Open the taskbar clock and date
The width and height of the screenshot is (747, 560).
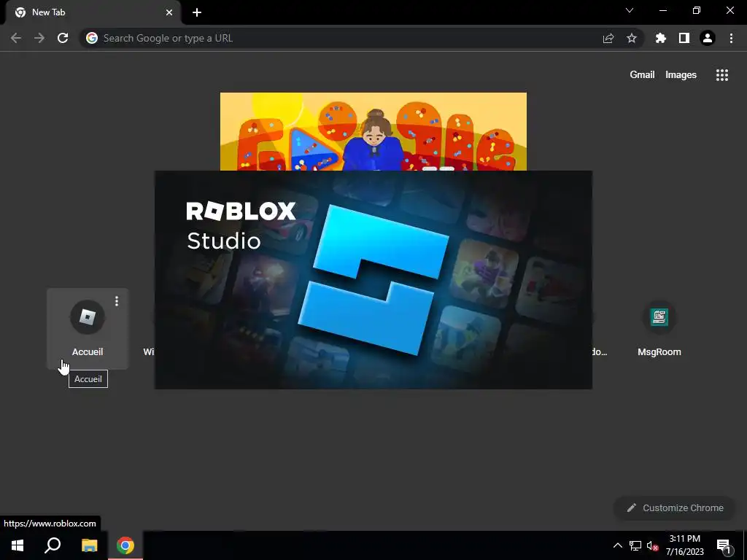click(684, 545)
